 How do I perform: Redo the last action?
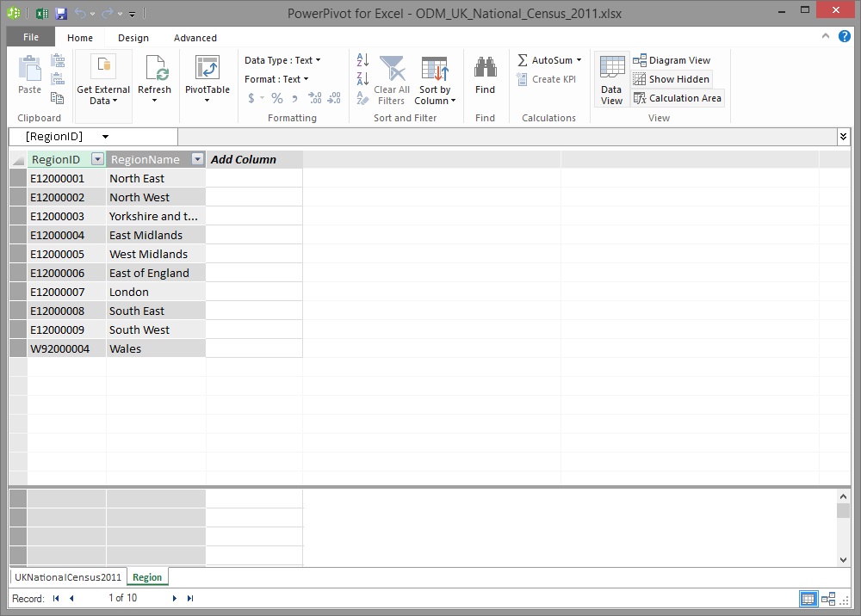[x=108, y=13]
